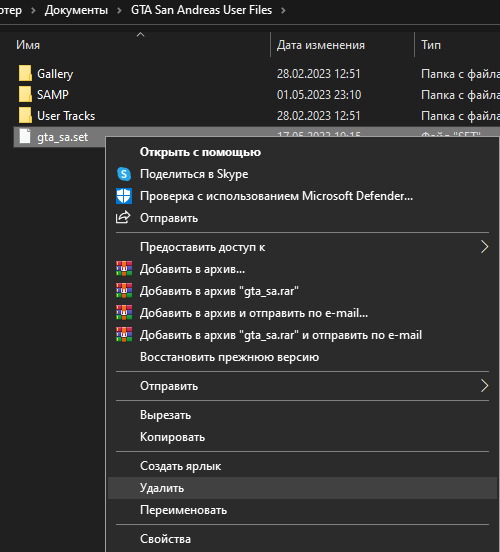The image size is (500, 552).
Task: Select Восстановить прежнюю версию
Action: tap(302, 357)
